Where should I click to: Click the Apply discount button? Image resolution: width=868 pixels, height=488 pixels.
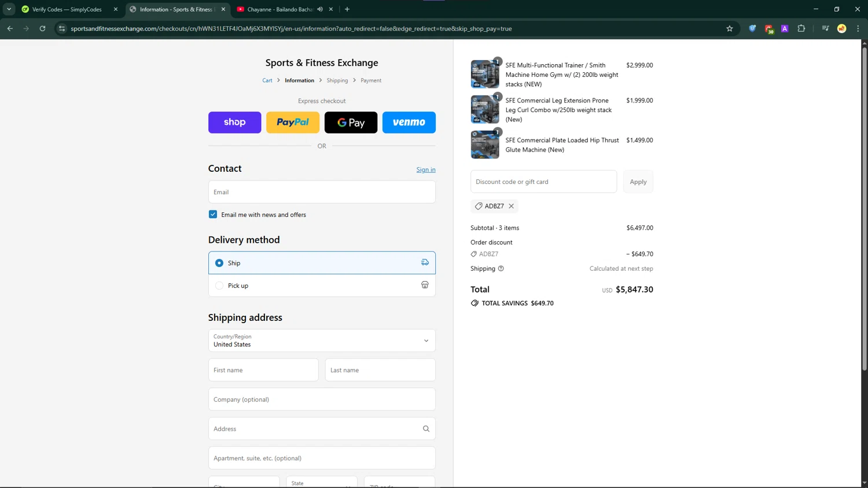click(x=638, y=182)
